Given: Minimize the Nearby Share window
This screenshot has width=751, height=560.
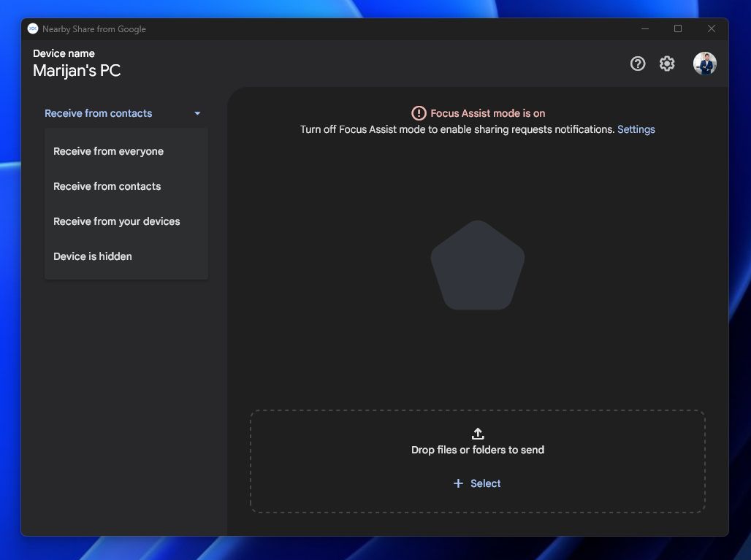Looking at the screenshot, I should pos(645,28).
